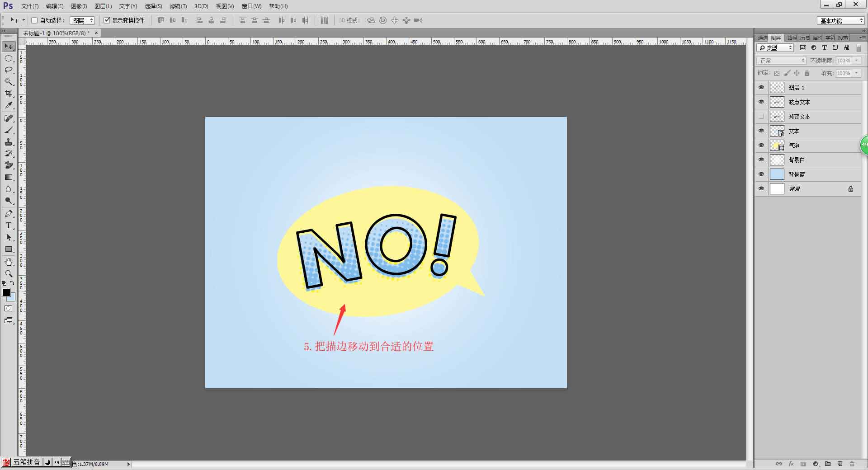Image resolution: width=868 pixels, height=470 pixels.
Task: Hide the 气泡 layer
Action: click(x=761, y=145)
